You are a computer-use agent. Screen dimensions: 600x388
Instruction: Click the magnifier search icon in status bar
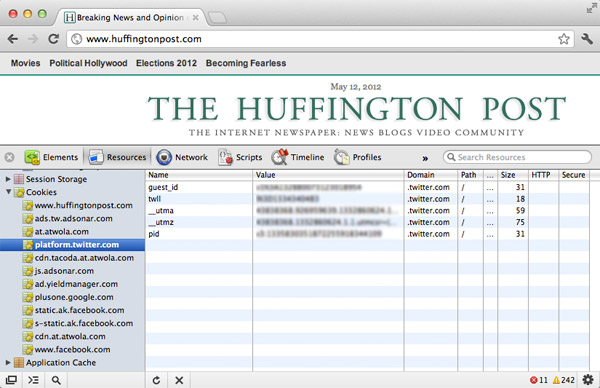[x=56, y=380]
